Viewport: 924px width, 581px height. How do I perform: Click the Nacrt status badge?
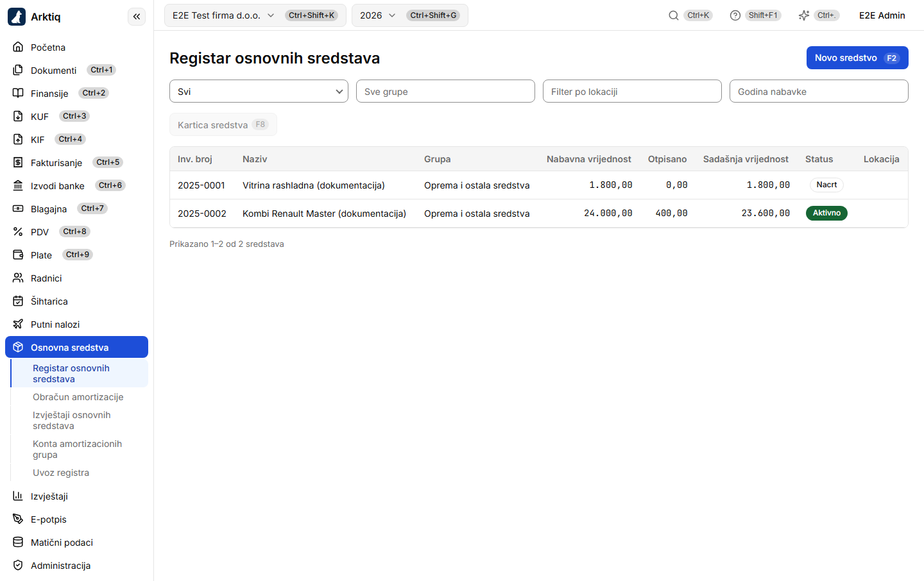click(826, 185)
